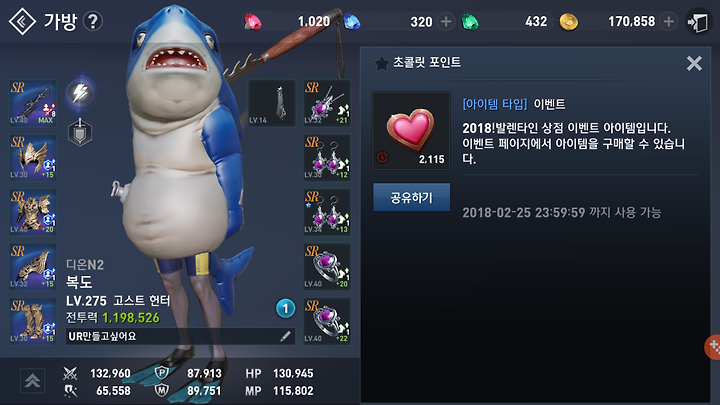Expand stats with double chevron arrow

32,381
